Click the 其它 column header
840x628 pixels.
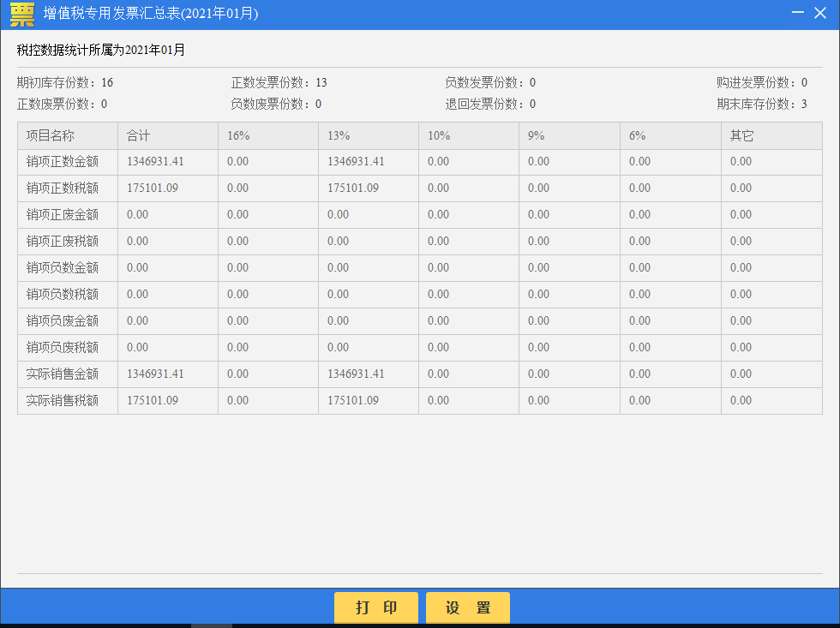741,136
